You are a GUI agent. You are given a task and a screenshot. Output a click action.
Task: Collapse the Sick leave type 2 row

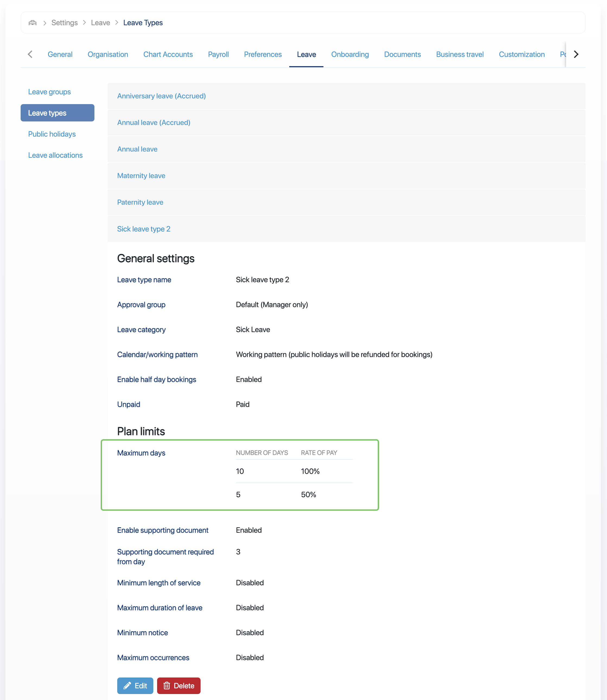click(143, 229)
